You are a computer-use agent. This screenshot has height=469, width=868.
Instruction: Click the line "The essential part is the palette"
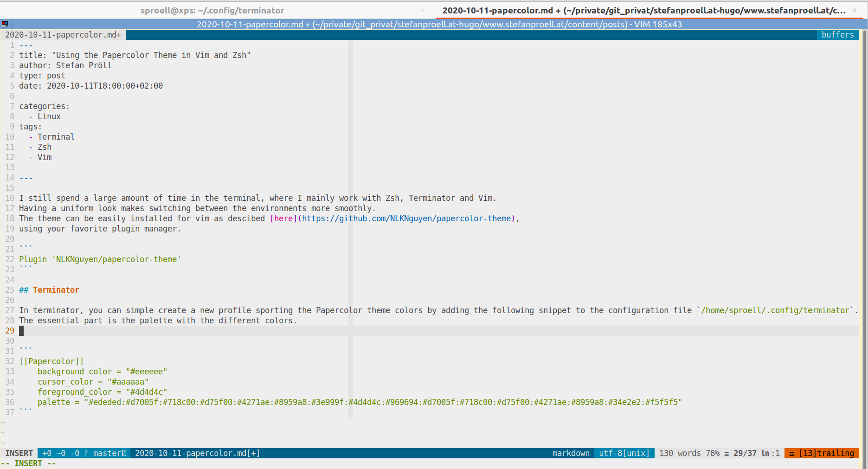click(x=158, y=321)
